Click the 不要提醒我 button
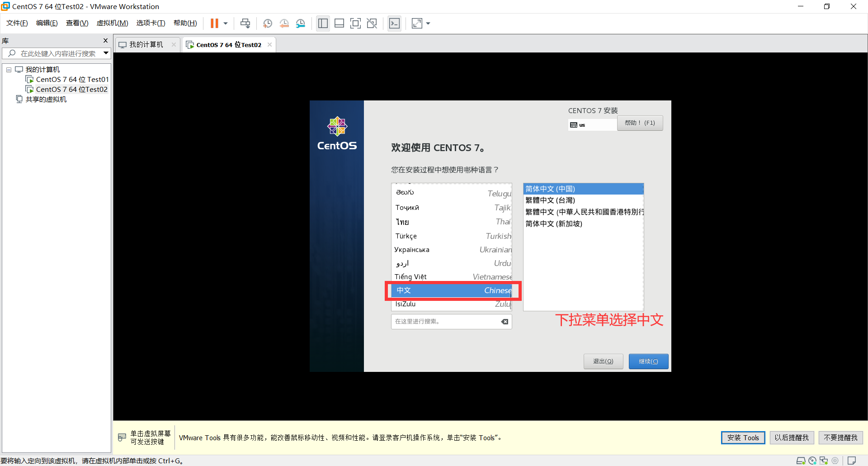This screenshot has width=868, height=466. click(x=840, y=437)
